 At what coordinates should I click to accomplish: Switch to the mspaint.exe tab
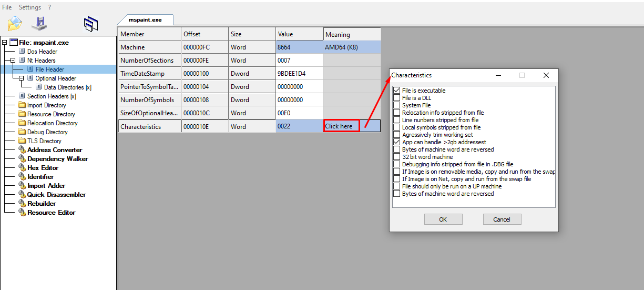pyautogui.click(x=145, y=20)
